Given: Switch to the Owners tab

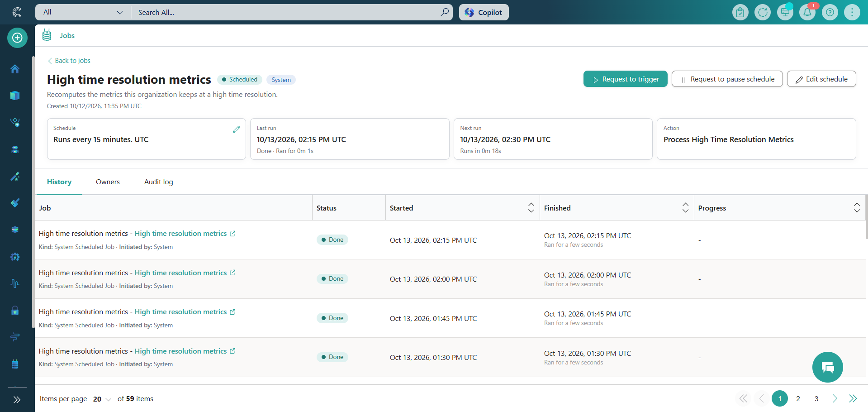Looking at the screenshot, I should click(108, 182).
